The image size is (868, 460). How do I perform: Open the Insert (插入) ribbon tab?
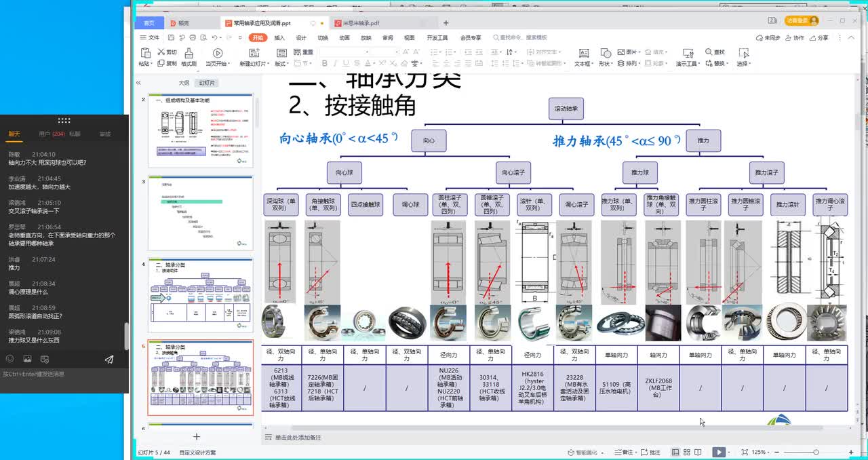(279, 38)
